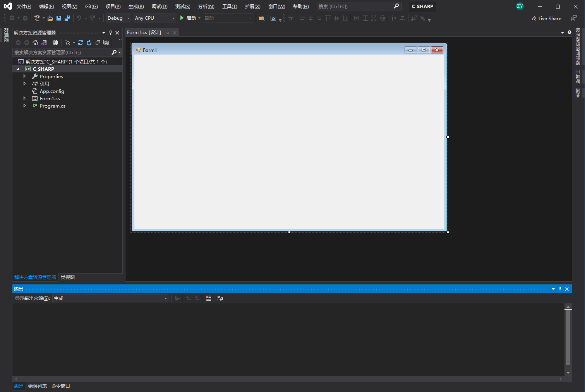Viewport: 585px width, 392px height.
Task: Click the Home icon in Solution Explorer
Action: tap(35, 43)
